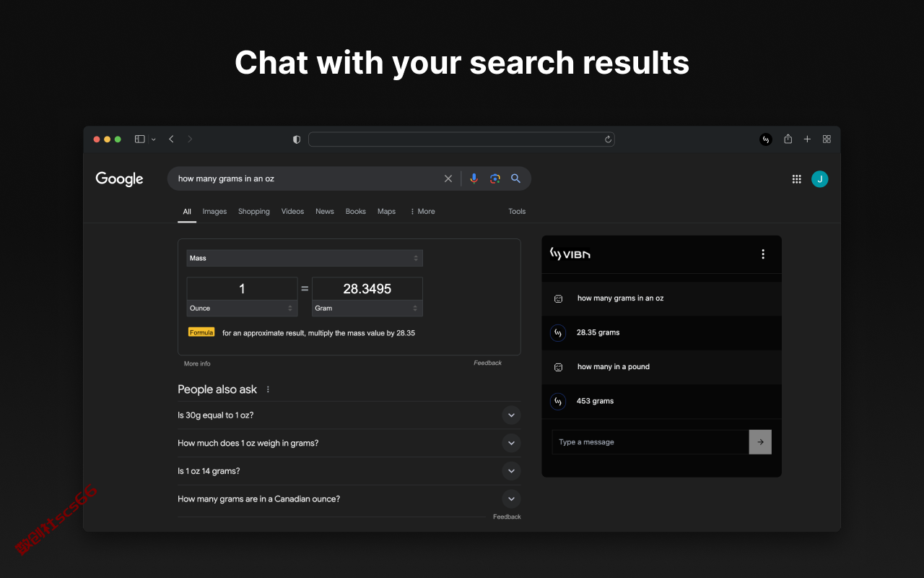
Task: Edit the ounce value field showing 1
Action: [242, 289]
